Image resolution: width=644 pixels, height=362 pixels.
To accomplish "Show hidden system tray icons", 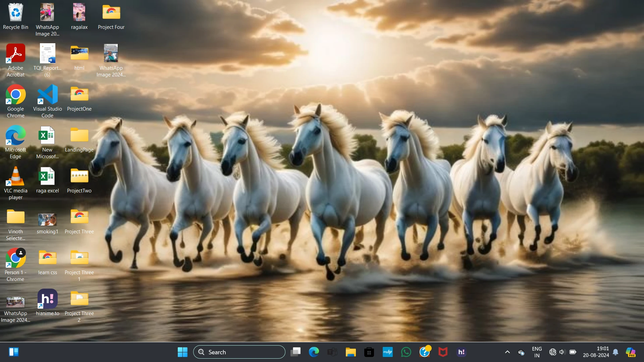I will 507,352.
